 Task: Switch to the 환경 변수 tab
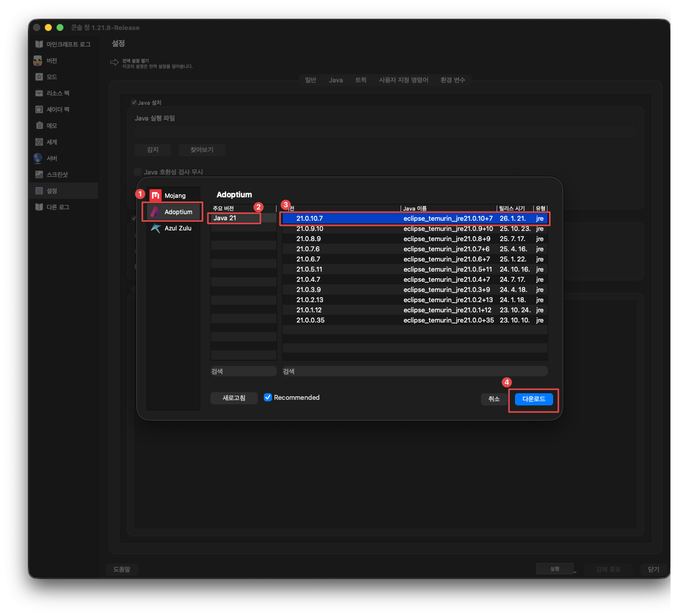452,80
